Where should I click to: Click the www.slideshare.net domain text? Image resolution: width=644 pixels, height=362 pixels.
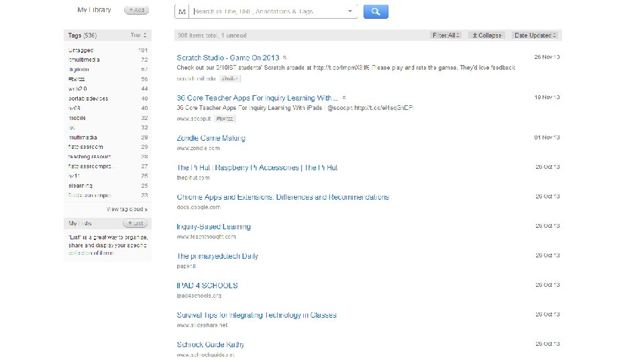202,325
